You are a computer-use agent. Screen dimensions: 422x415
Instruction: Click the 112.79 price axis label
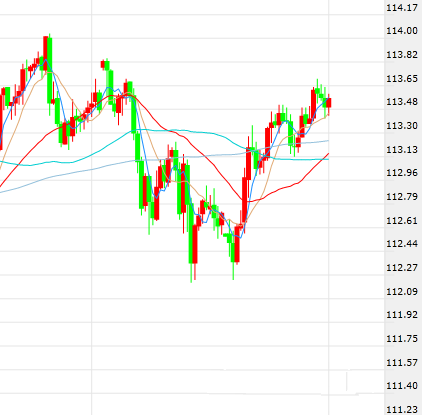402,197
